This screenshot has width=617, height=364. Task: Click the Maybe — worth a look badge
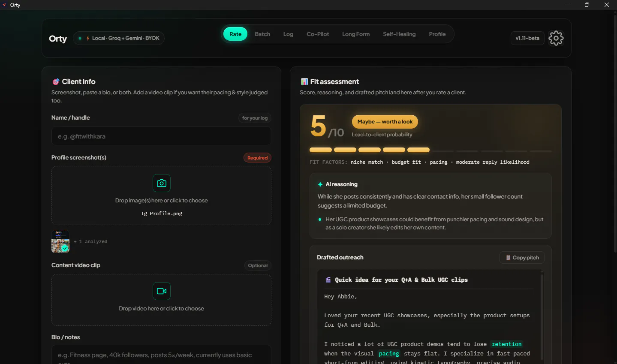[385, 122]
